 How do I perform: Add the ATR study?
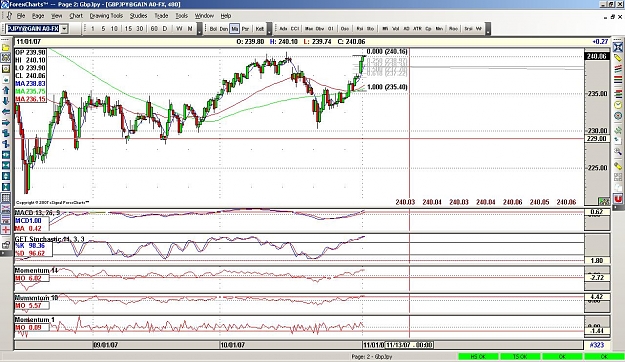417,29
